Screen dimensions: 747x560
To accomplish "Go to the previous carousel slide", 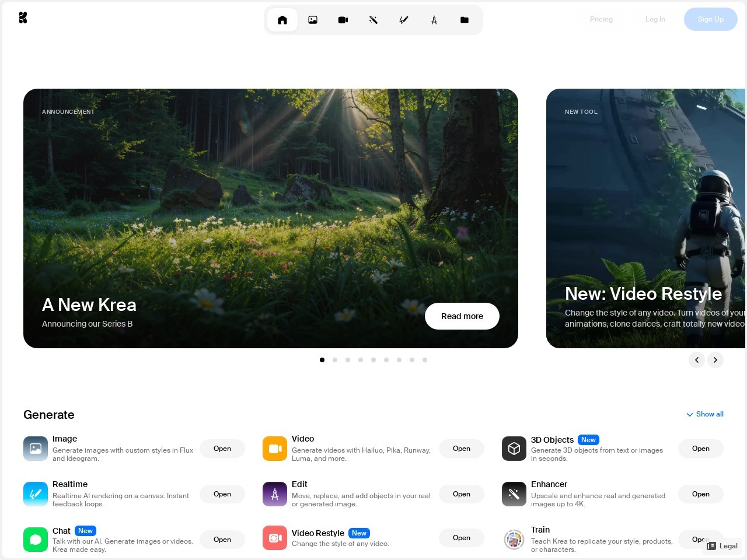I will click(697, 360).
